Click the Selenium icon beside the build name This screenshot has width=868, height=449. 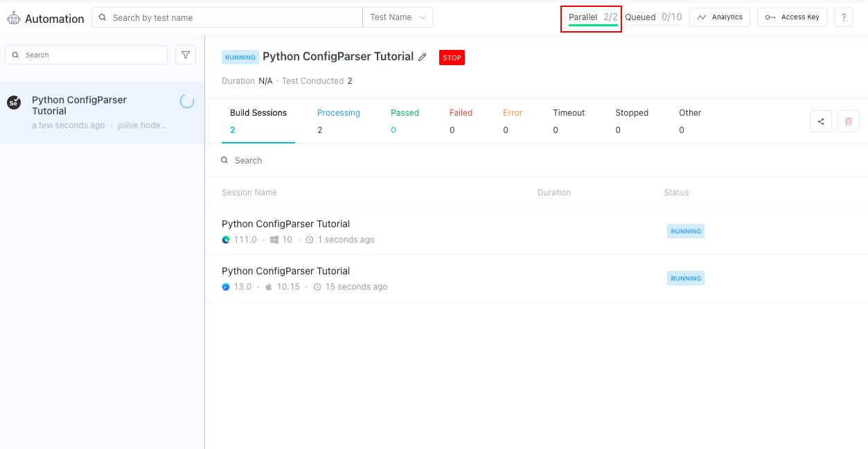click(14, 103)
